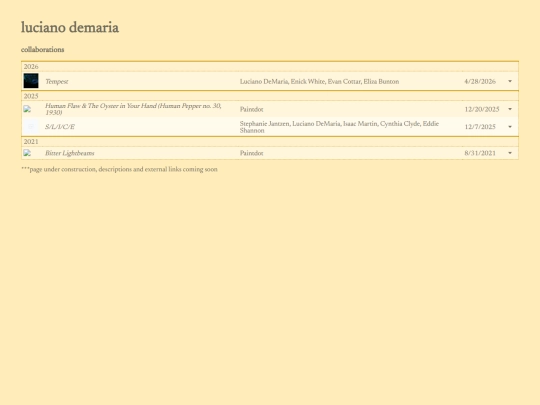This screenshot has width=540, height=405.
Task: Expand the S/L/I/C/E row dropdown arrow
Action: point(510,127)
